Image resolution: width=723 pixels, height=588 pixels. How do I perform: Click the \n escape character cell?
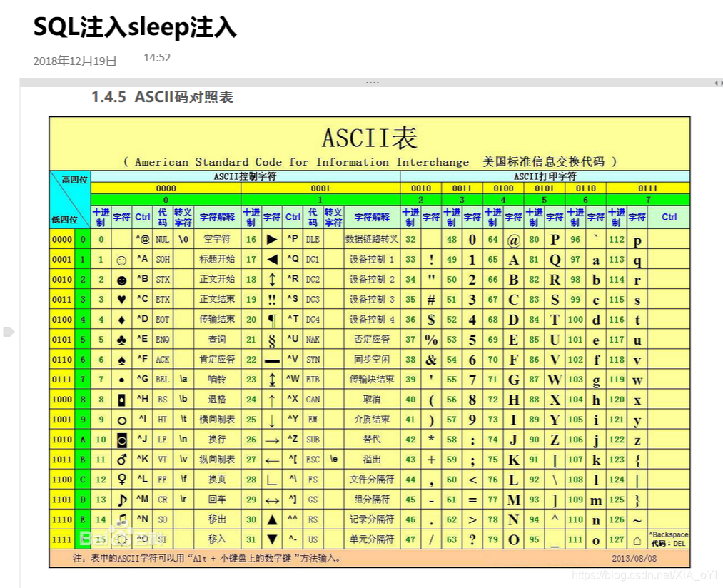point(183,439)
